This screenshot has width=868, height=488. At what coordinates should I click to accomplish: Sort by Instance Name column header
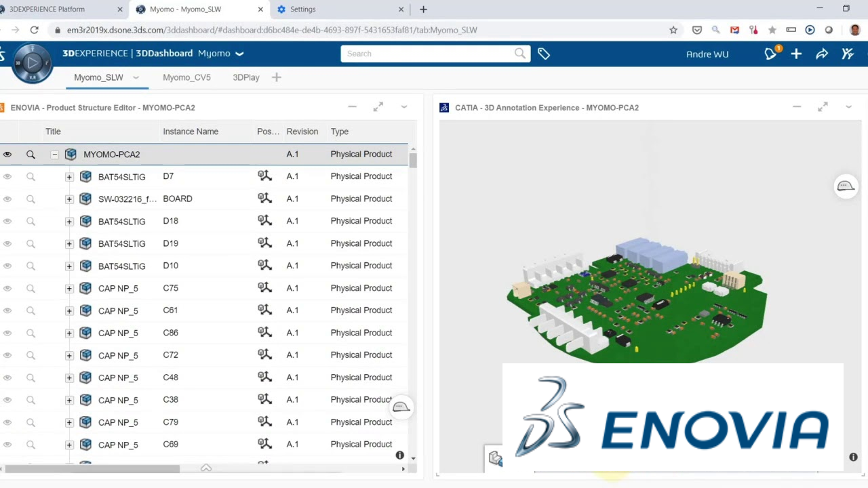(x=191, y=131)
